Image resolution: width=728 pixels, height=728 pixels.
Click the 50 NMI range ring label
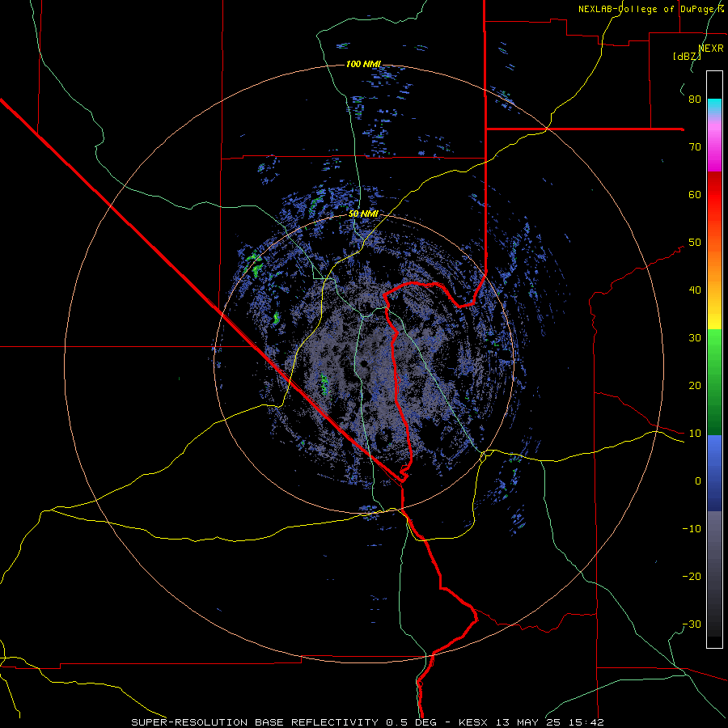coord(363,214)
